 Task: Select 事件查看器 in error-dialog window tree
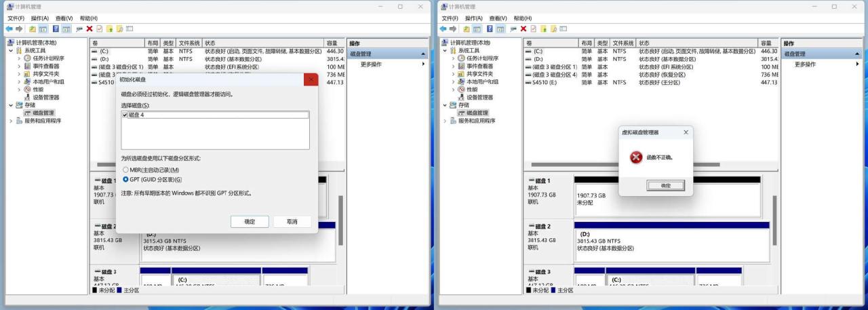481,66
